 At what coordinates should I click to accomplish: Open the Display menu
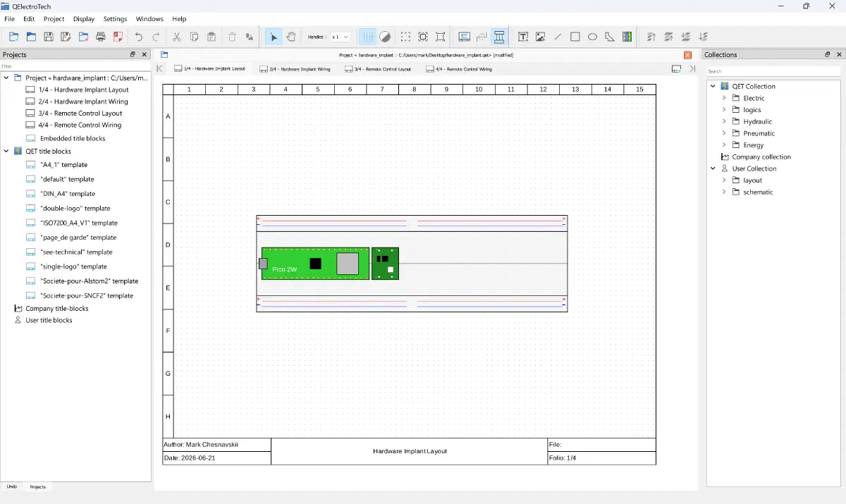click(84, 19)
